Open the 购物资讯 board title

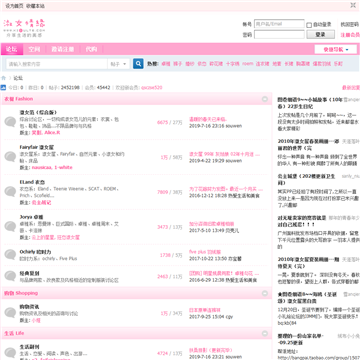tap(30, 307)
